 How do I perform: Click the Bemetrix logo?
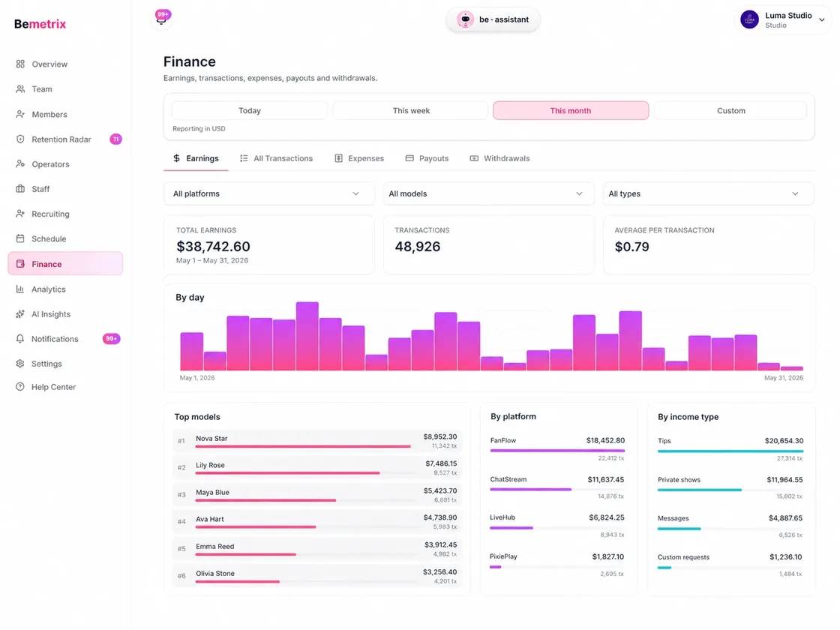[x=40, y=24]
